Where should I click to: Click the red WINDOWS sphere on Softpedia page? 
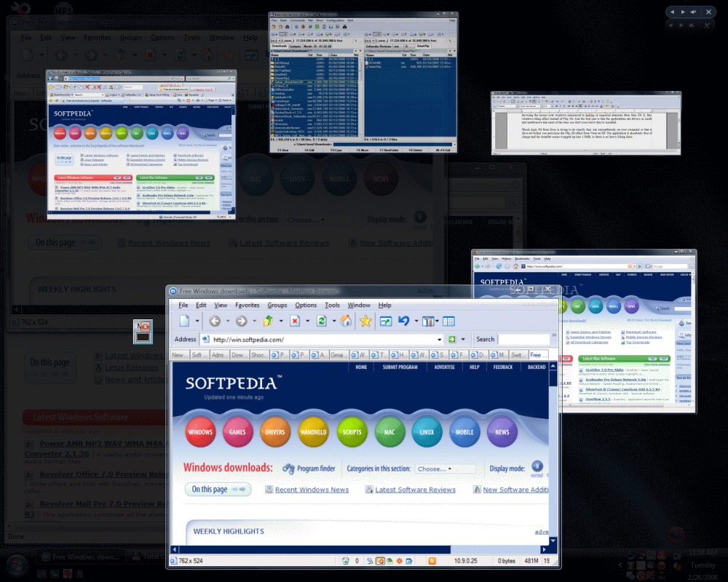(200, 431)
